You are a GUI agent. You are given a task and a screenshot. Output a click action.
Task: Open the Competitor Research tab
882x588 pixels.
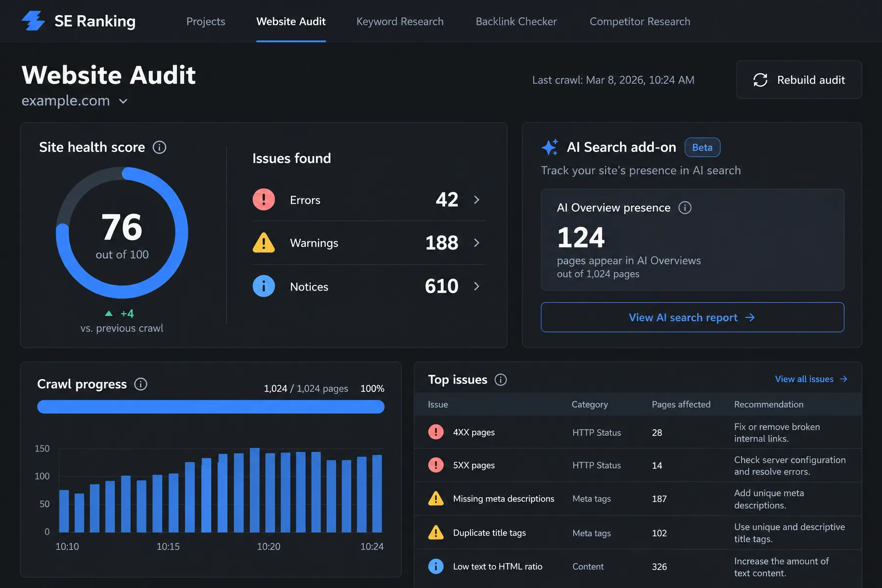tap(640, 22)
